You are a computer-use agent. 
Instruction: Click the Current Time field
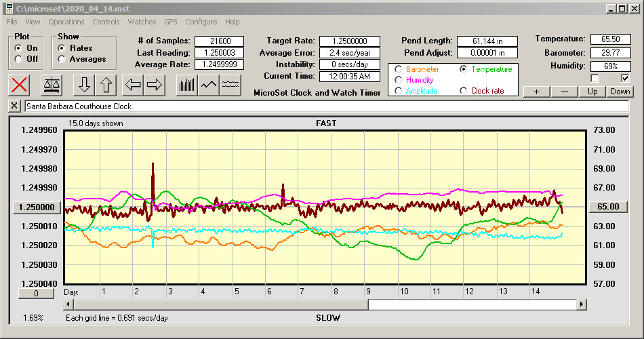(x=350, y=76)
